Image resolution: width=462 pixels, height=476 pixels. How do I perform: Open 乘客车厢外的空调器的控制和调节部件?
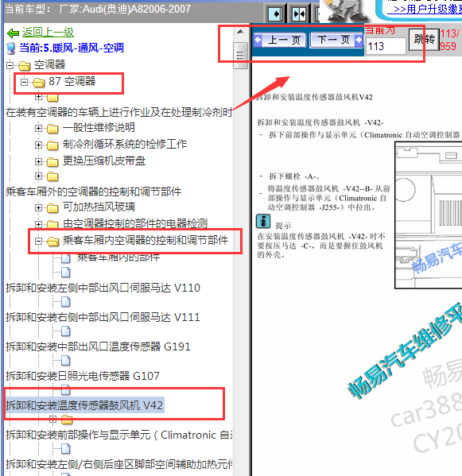(93, 192)
